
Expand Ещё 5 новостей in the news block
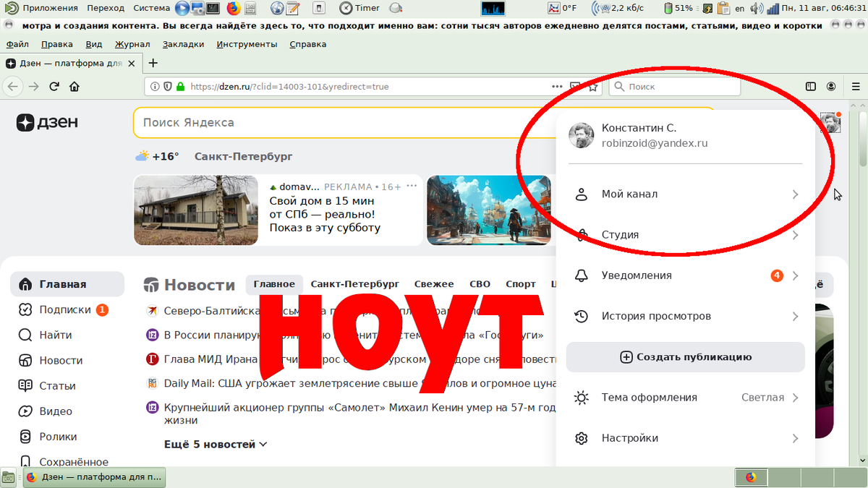pos(210,445)
